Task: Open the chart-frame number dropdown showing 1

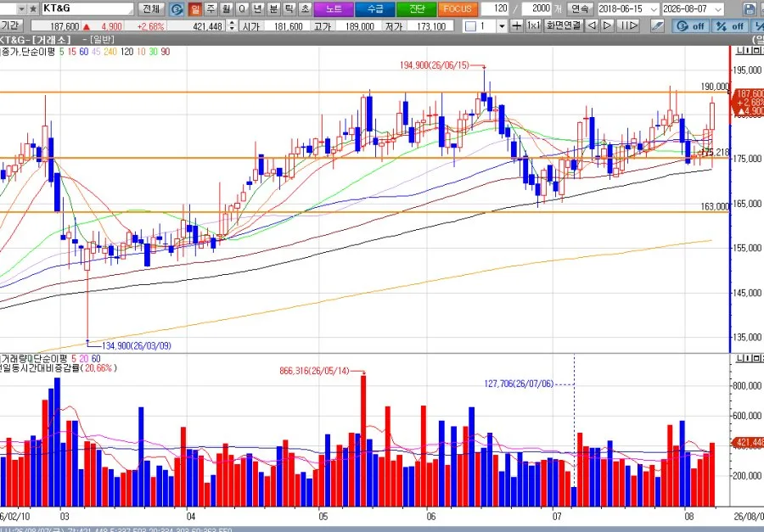Action: tap(502, 25)
